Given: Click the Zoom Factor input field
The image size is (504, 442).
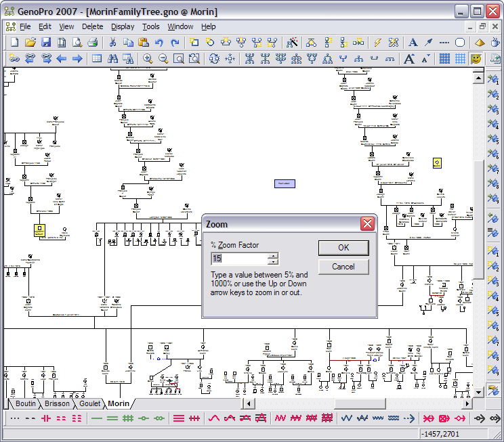Looking at the screenshot, I should [x=240, y=259].
